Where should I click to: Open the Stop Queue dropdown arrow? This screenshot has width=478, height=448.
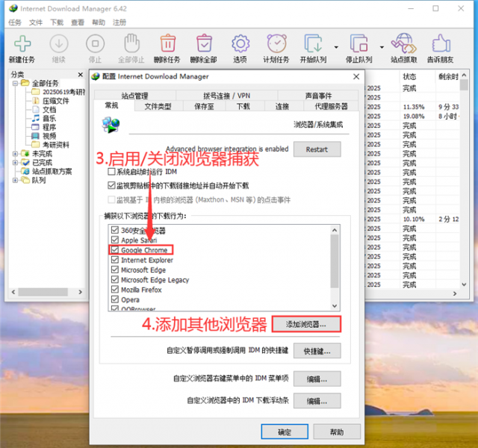tap(382, 47)
